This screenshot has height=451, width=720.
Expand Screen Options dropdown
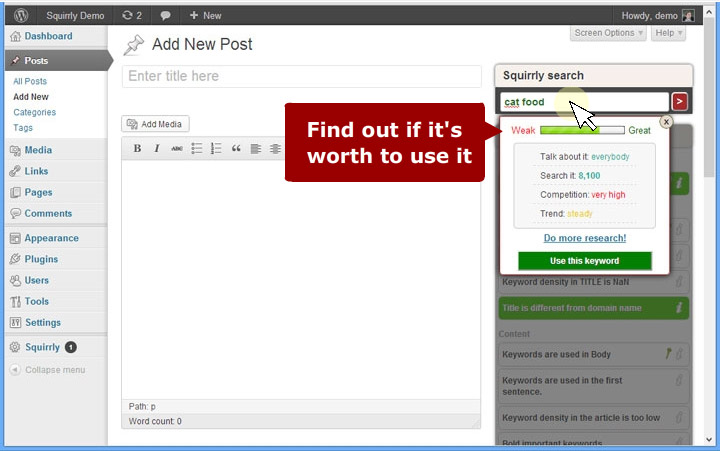(x=608, y=33)
